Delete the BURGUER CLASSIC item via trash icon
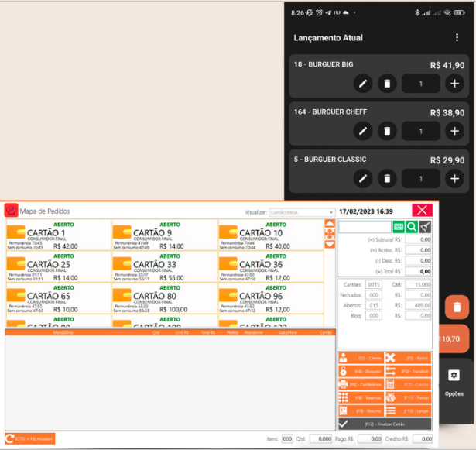476x450 pixels. point(387,179)
